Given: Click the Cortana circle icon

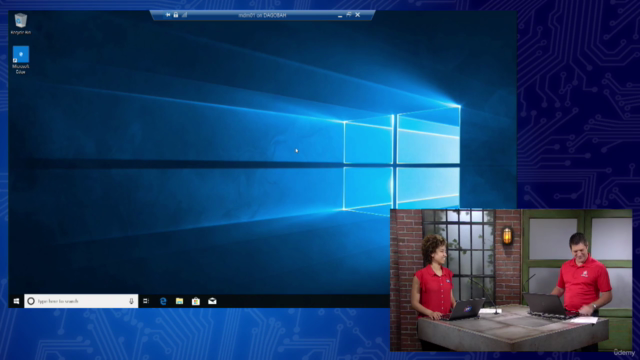Looking at the screenshot, I should tap(31, 301).
